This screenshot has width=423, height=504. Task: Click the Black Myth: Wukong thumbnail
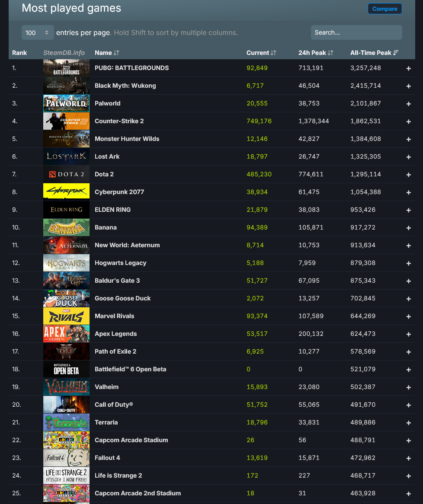coord(66,86)
